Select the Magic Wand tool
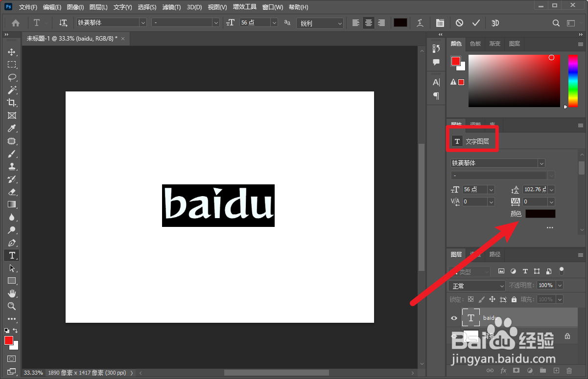588x379 pixels. point(12,90)
